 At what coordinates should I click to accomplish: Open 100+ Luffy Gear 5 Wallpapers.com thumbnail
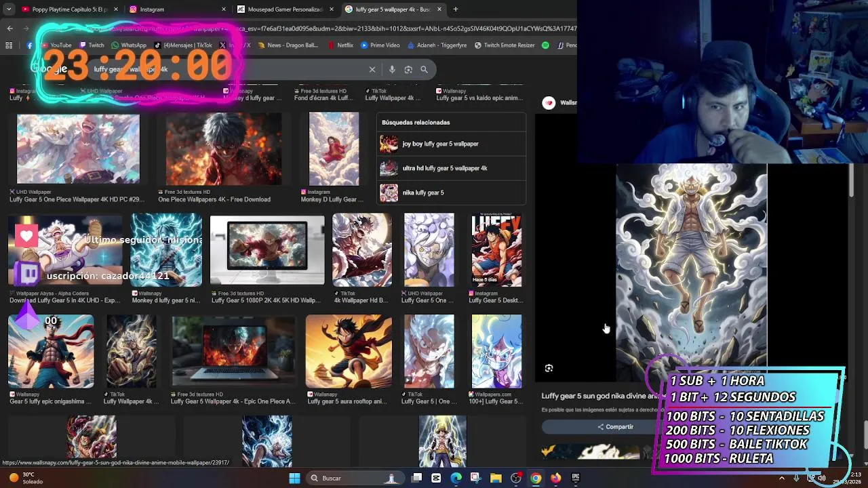pos(496,351)
